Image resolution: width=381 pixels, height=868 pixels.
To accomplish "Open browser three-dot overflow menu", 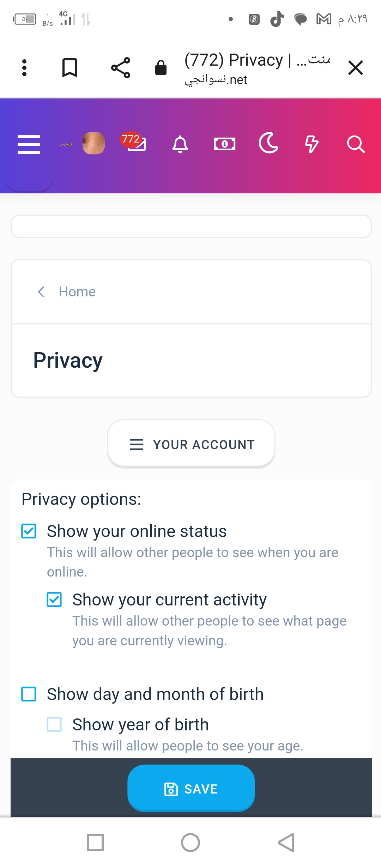I will click(24, 68).
